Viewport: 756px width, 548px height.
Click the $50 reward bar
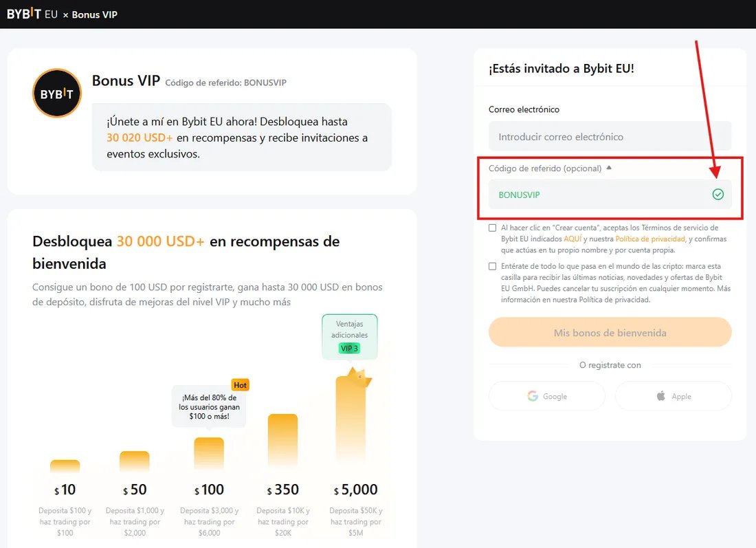[x=135, y=462]
